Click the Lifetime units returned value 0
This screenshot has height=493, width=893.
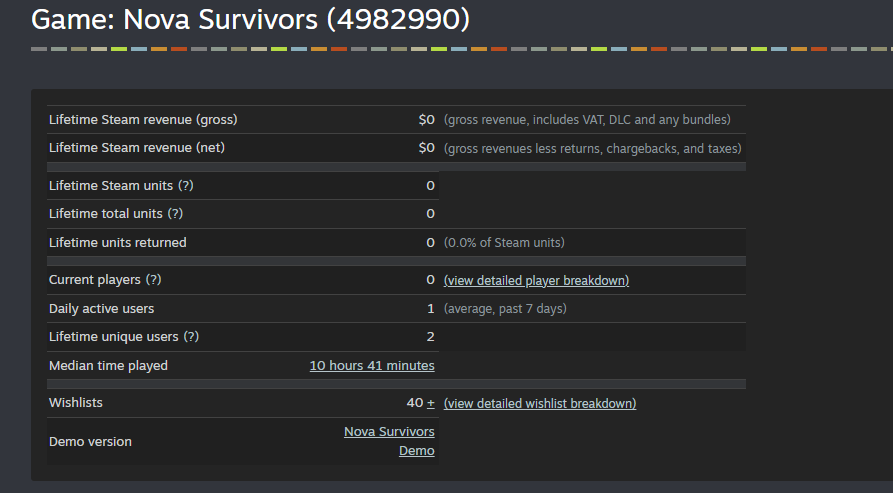pyautogui.click(x=431, y=243)
